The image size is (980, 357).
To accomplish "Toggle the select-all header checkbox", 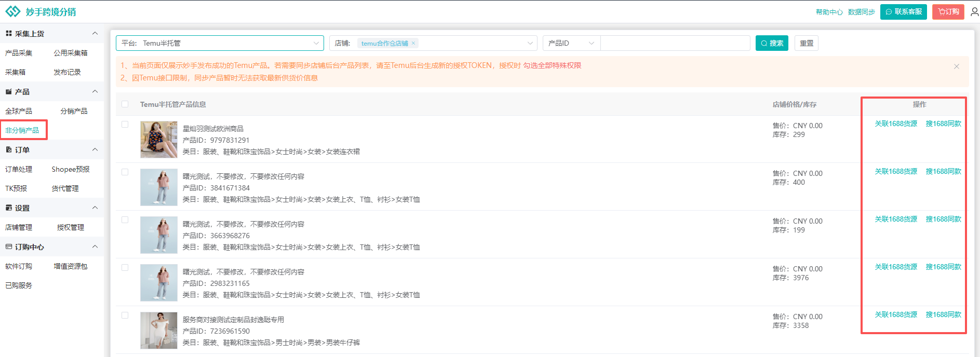I will 125,104.
